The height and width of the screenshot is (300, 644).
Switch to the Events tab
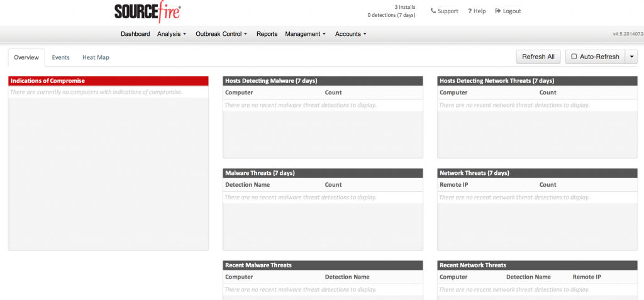click(x=60, y=57)
